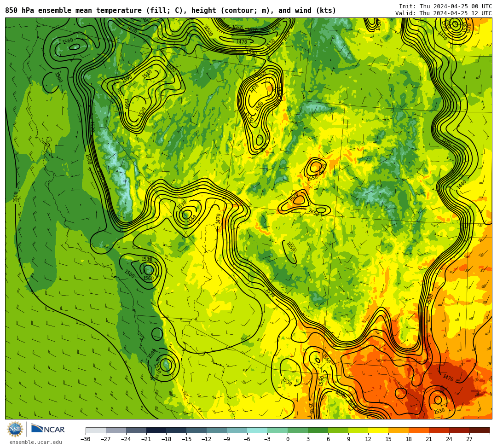Click the positive 3 colorbar tick label
This screenshot has height=448, width=497.
coord(308,439)
